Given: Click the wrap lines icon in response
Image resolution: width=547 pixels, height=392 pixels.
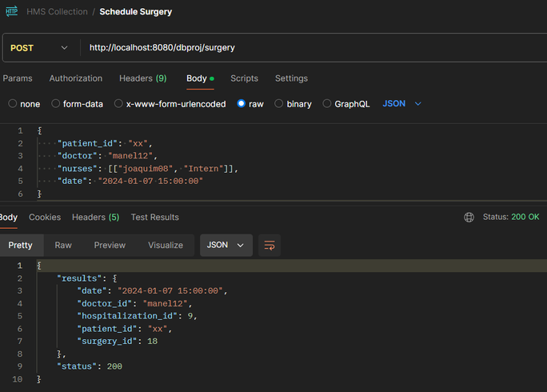Looking at the screenshot, I should pos(270,246).
